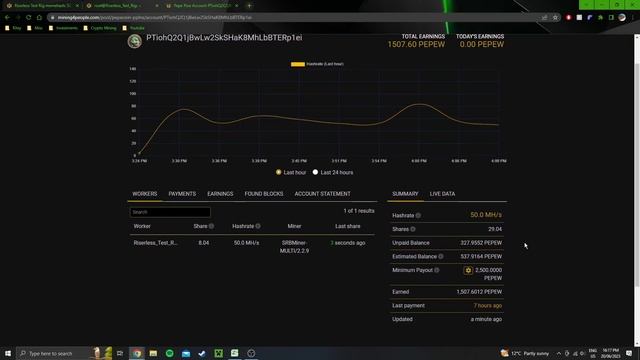Toggle the Hashrate (Last hour) legend swatch
Image resolution: width=640 pixels, height=360 pixels.
pos(298,64)
